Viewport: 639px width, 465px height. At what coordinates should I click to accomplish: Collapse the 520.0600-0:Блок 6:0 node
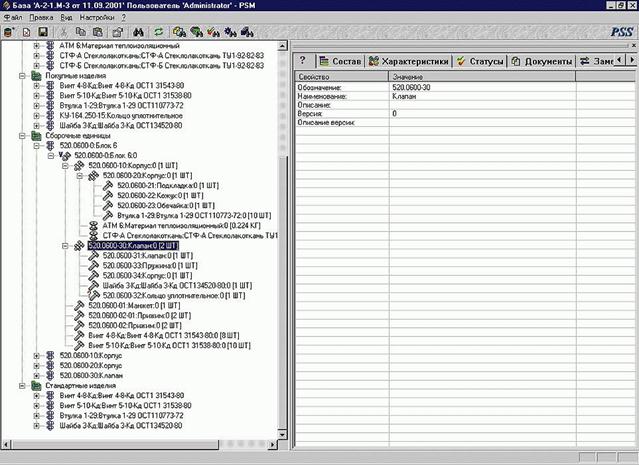[51, 156]
